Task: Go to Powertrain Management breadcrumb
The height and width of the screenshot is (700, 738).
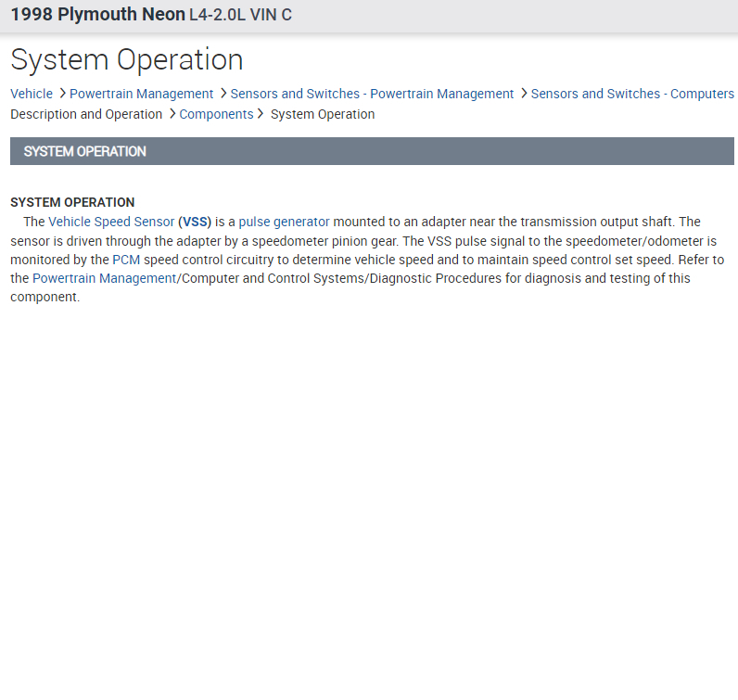Action: 141,94
